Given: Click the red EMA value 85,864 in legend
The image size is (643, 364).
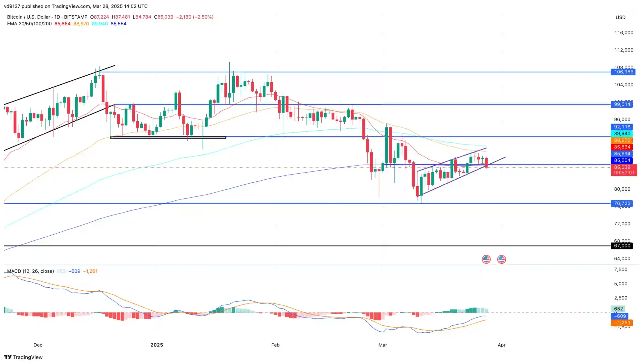Looking at the screenshot, I should [62, 24].
